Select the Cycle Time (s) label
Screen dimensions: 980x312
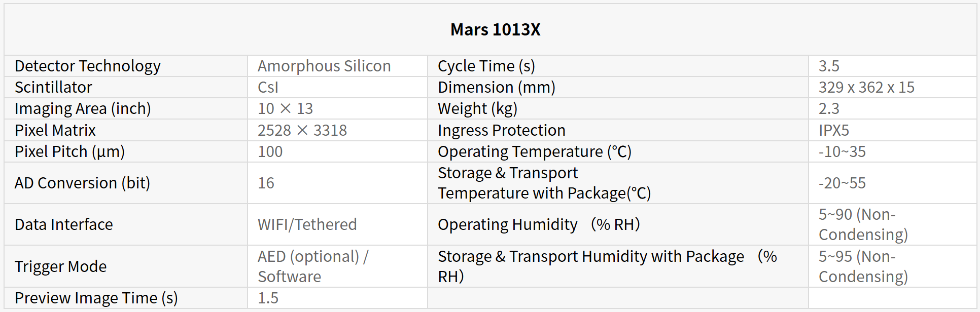coord(486,66)
